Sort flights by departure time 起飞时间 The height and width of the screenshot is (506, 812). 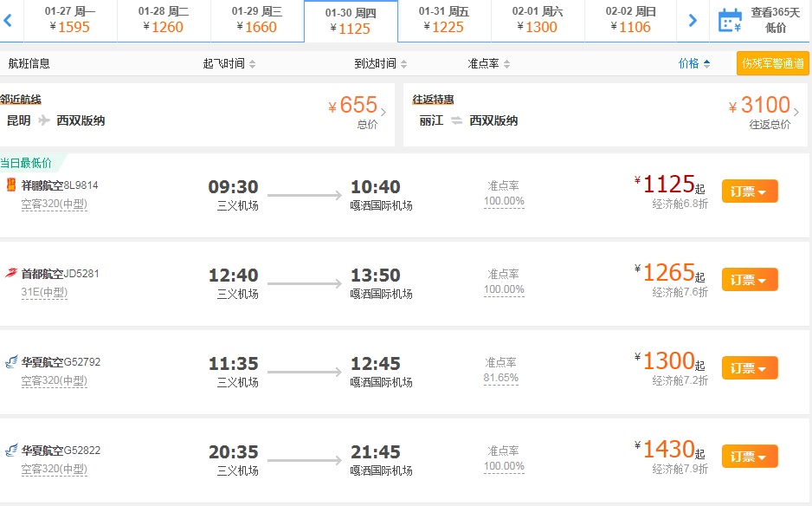[229, 64]
